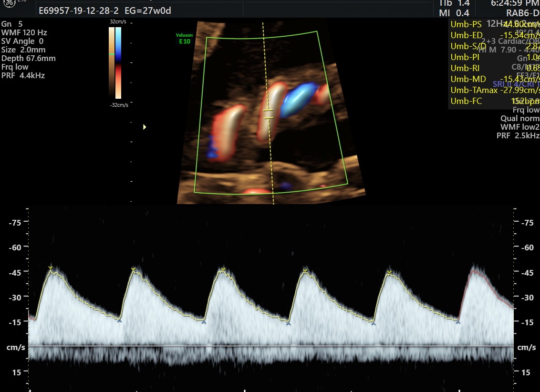The width and height of the screenshot is (540, 392).
Task: Select the blue-red color Doppler velocity bar
Action: point(118,63)
